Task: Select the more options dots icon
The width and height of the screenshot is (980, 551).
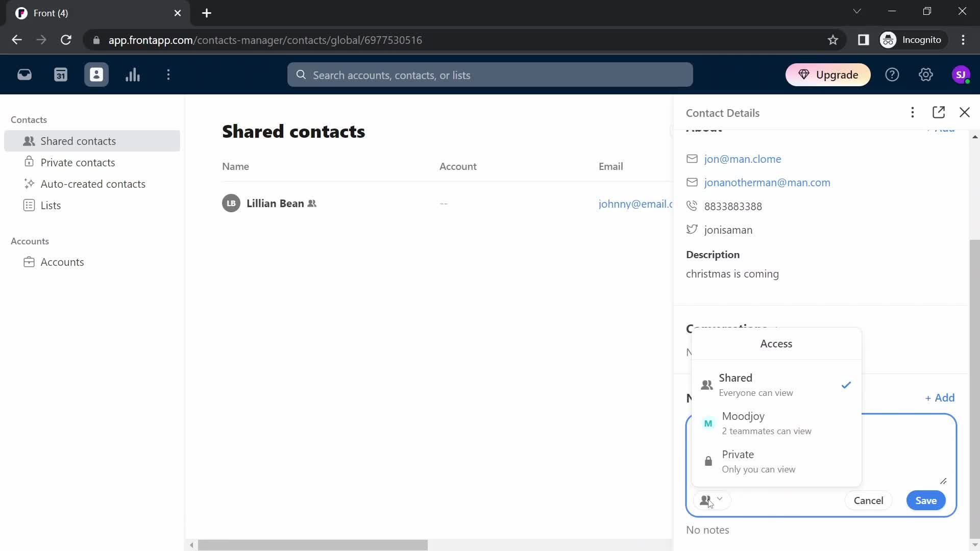Action: (913, 112)
